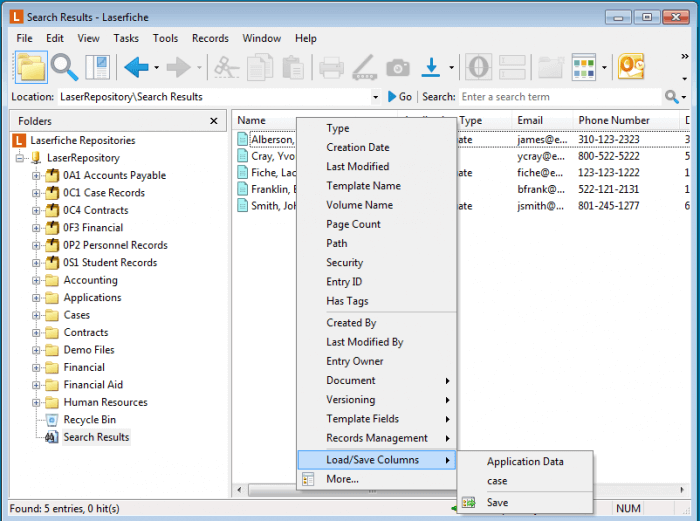700x521 pixels.
Task: Click the OCR circle icon in toolbar
Action: click(479, 67)
